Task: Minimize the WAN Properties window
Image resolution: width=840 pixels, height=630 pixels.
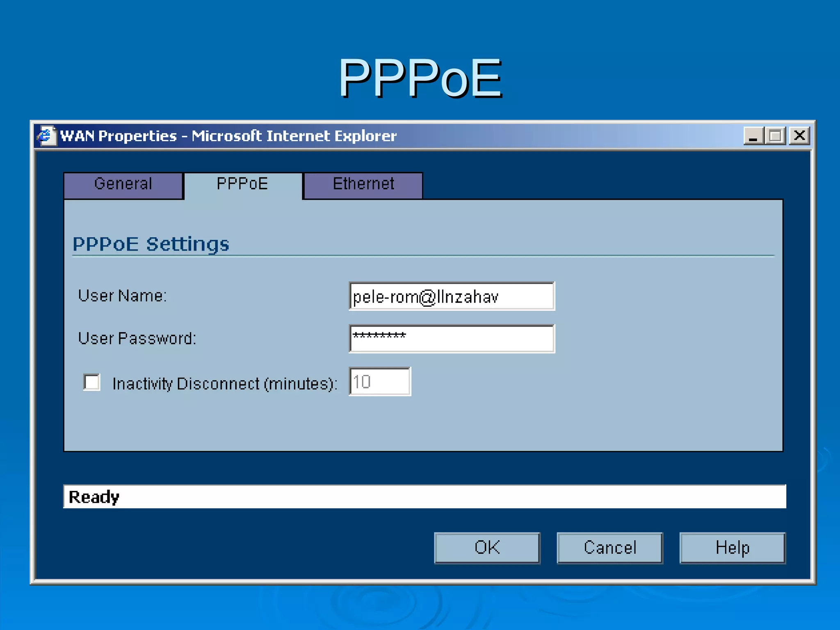Action: tap(753, 136)
